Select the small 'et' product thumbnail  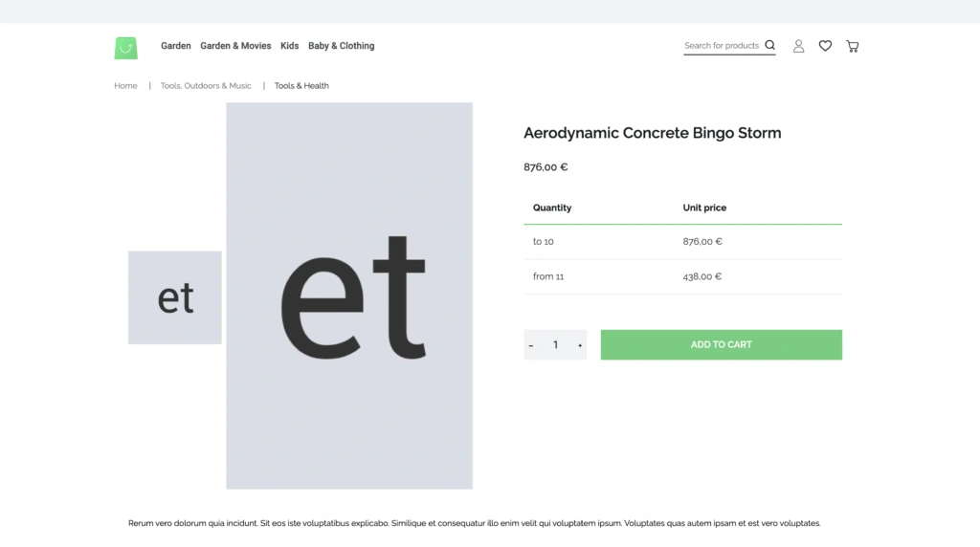tap(175, 297)
